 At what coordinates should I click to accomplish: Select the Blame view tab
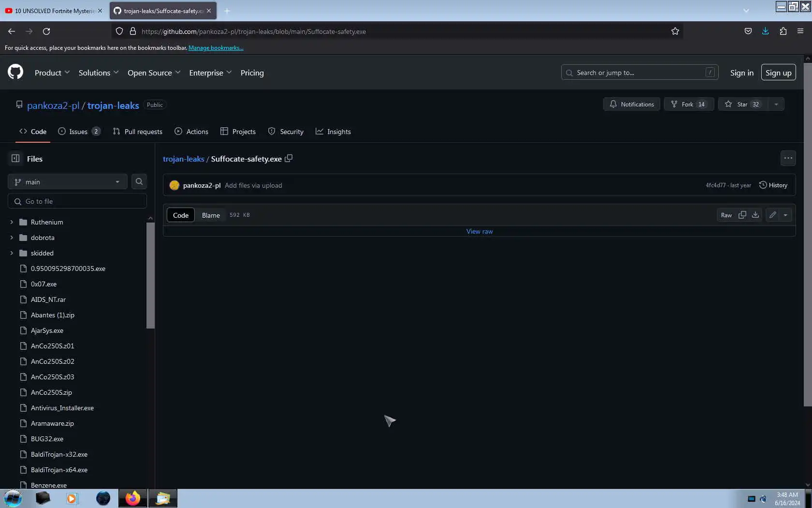[x=211, y=215]
